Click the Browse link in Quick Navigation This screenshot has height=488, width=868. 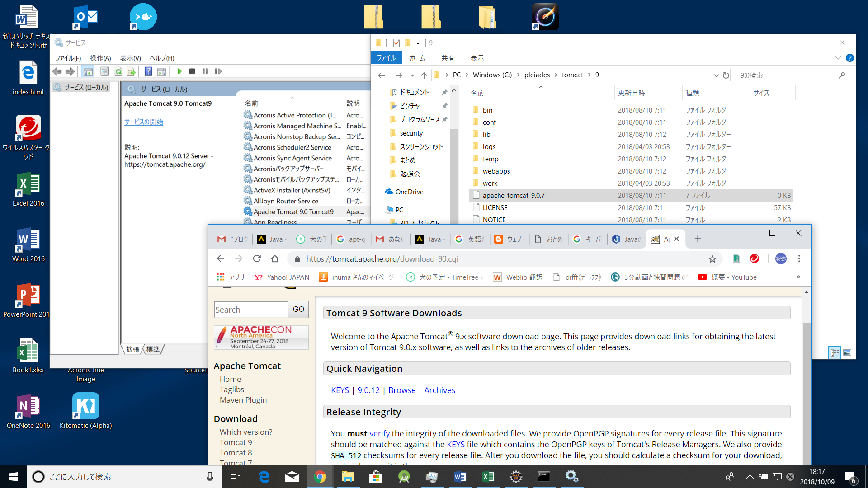(x=402, y=390)
